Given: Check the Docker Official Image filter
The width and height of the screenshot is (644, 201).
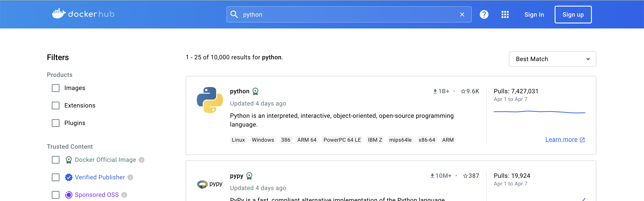Looking at the screenshot, I should [55, 160].
